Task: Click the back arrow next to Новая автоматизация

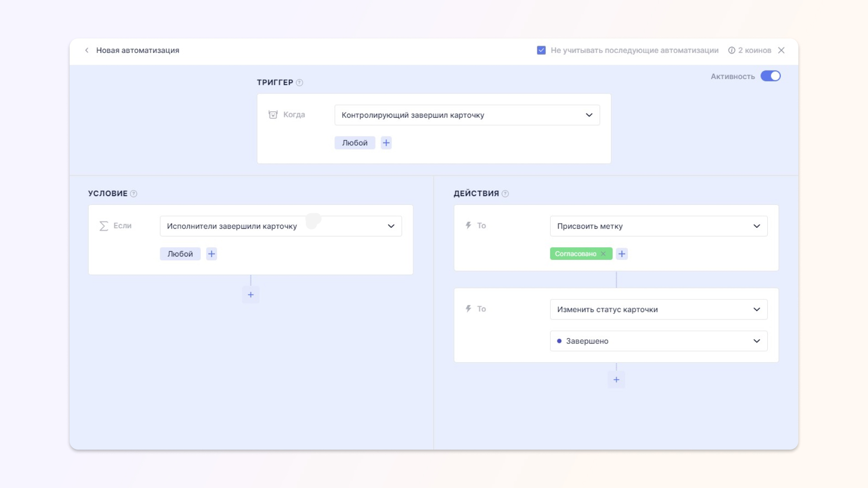Action: point(87,50)
